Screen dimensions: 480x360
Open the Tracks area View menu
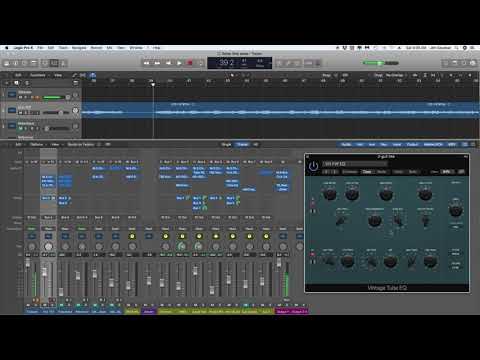pyautogui.click(x=58, y=75)
